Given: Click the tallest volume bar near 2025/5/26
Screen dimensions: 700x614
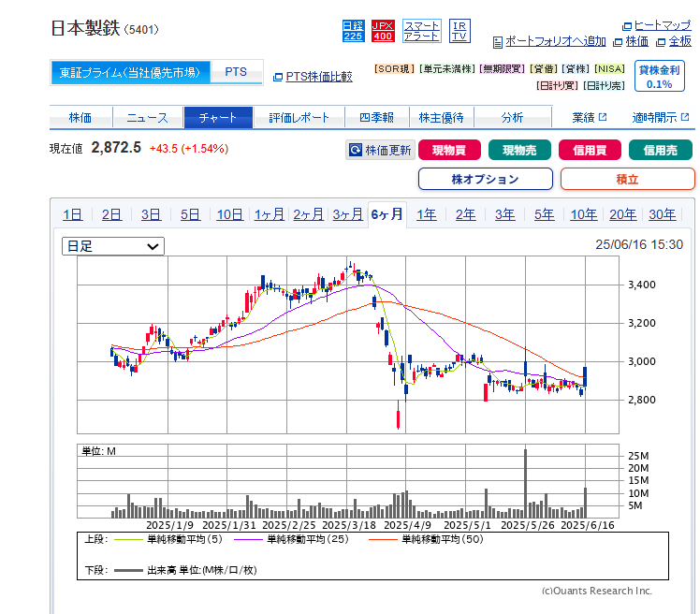Looking at the screenshot, I should click(x=525, y=483).
